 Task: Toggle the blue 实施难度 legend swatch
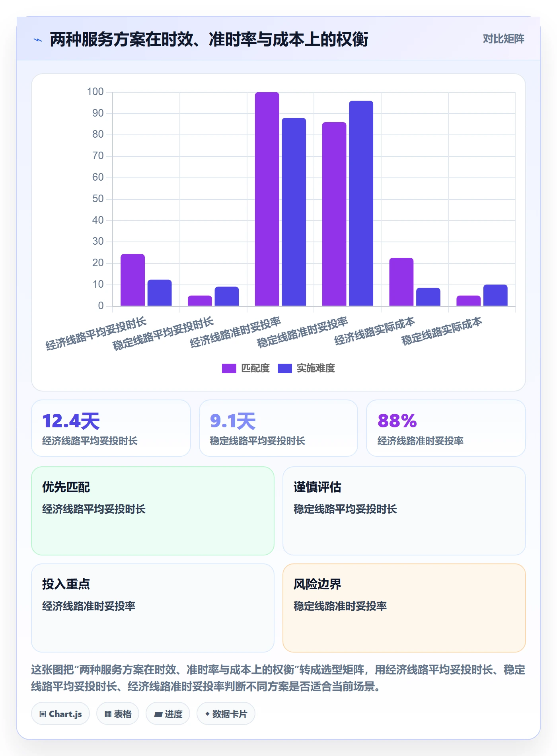284,368
